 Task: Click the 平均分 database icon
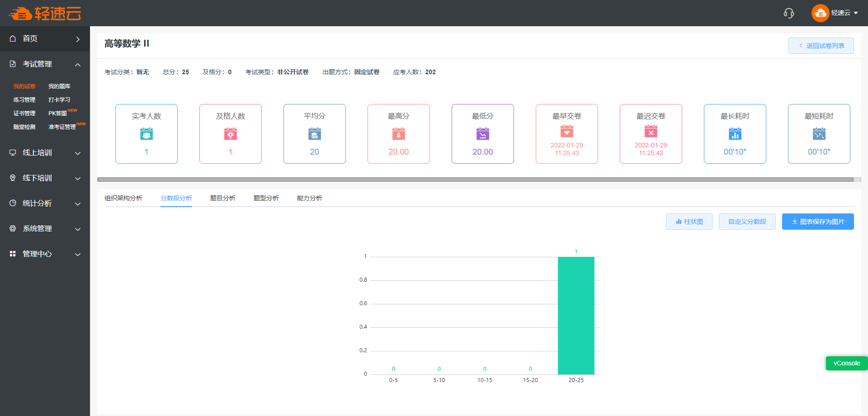coord(315,134)
